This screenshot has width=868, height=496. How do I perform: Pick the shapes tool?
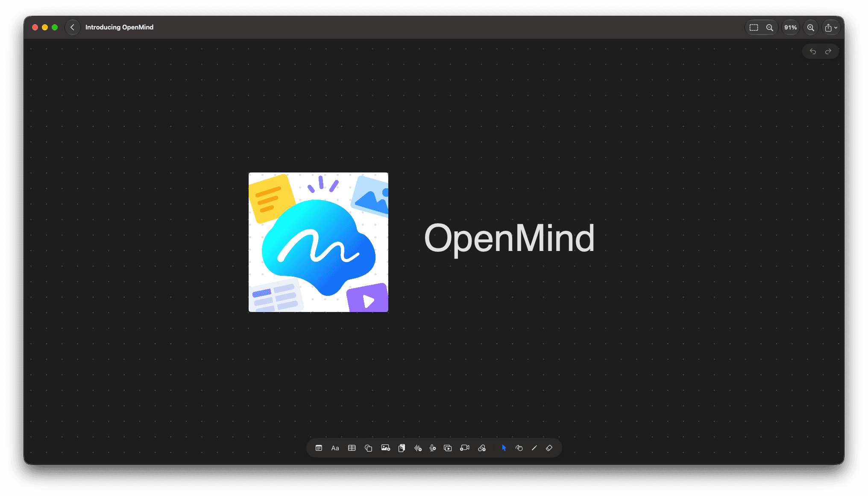[368, 448]
